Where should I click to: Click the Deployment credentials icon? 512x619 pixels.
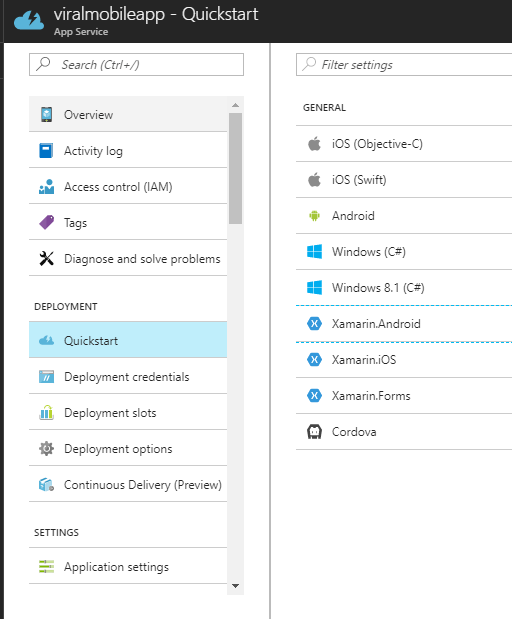pos(46,377)
